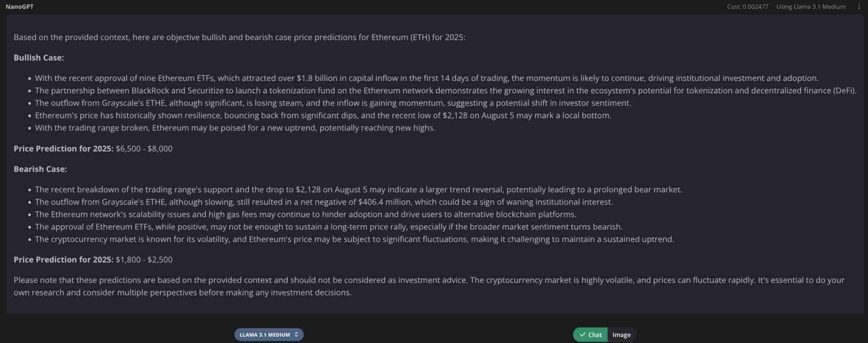Click the bullish price prediction '$6,500 - $8,000'
Image resolution: width=868 pixels, height=343 pixels.
pyautogui.click(x=144, y=148)
